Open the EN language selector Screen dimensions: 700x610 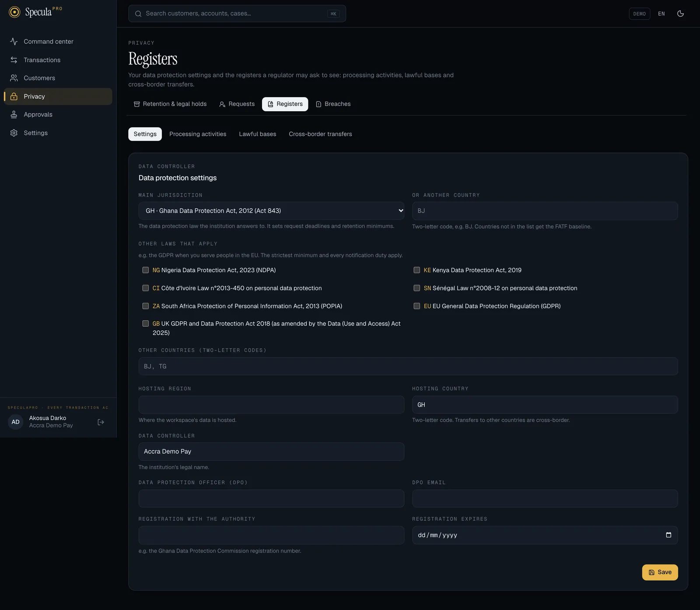661,14
